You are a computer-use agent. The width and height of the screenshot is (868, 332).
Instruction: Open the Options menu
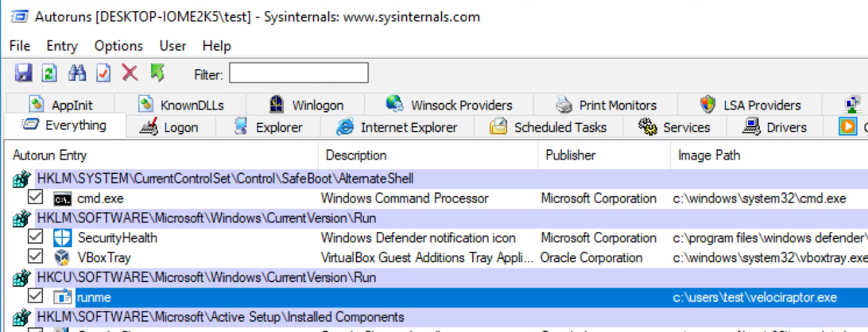click(x=119, y=46)
